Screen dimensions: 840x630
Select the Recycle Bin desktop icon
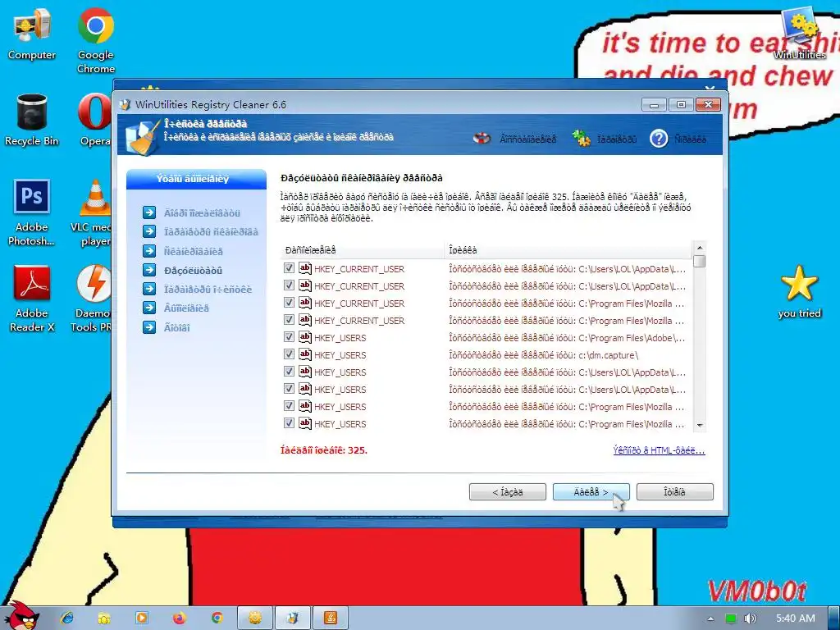(x=32, y=120)
